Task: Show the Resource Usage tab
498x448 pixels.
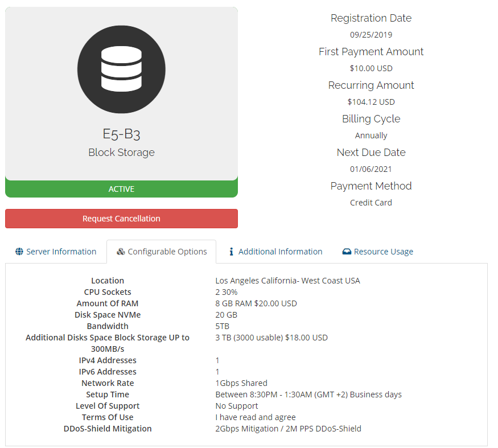Action: (x=383, y=252)
